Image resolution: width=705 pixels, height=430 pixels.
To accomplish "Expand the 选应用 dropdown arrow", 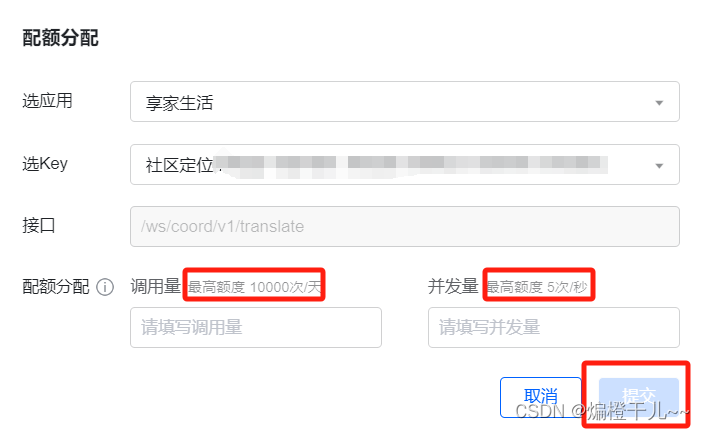I will pos(659,103).
